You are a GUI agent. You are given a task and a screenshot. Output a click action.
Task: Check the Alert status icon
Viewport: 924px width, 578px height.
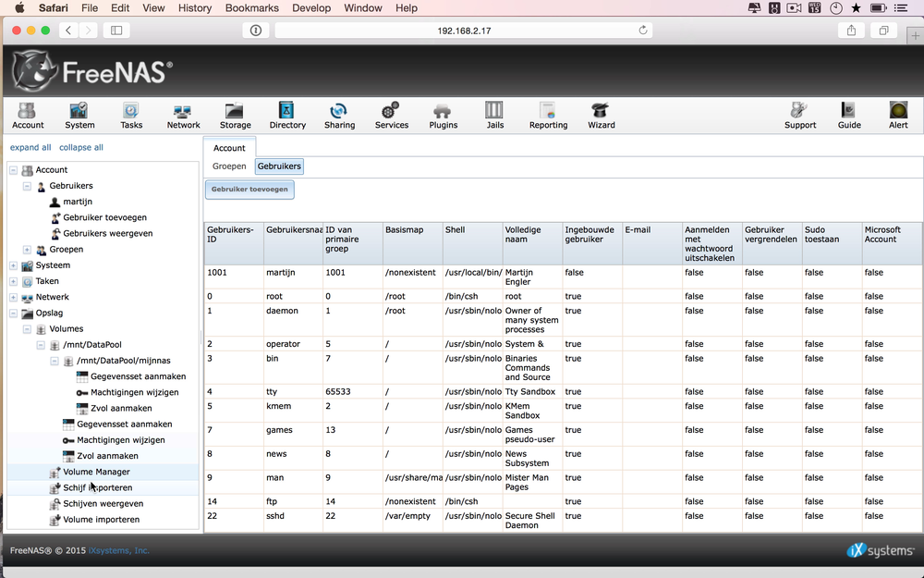coord(898,115)
